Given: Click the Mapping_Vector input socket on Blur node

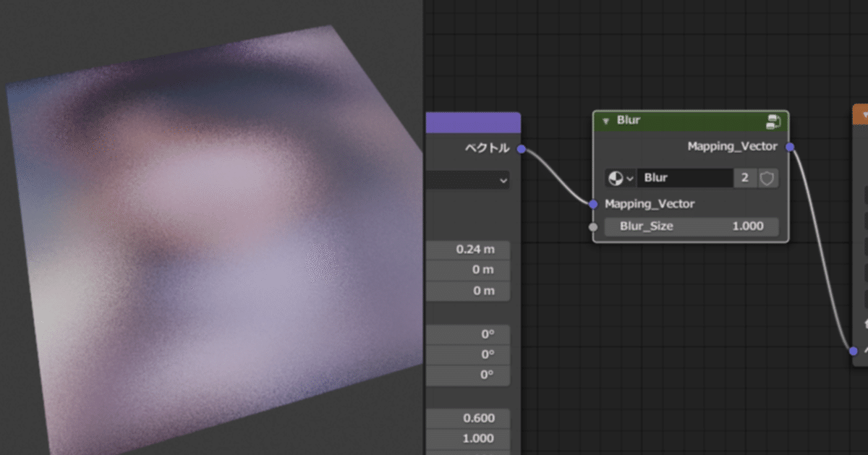Looking at the screenshot, I should click(593, 204).
